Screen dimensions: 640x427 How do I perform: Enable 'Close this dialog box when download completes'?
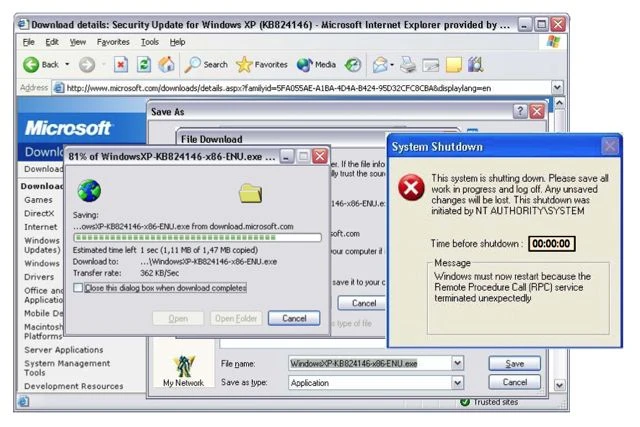click(78, 288)
